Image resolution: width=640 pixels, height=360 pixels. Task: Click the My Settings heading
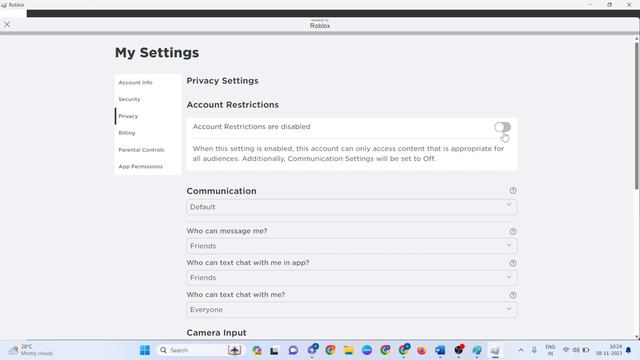click(x=157, y=53)
